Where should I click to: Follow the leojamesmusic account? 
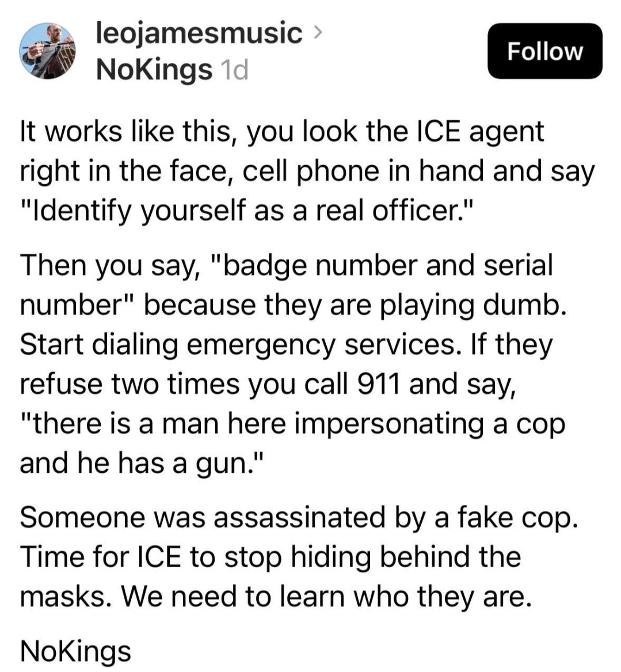(x=545, y=51)
